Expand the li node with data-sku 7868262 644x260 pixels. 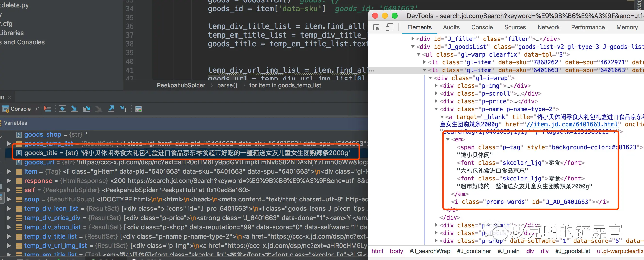click(425, 62)
